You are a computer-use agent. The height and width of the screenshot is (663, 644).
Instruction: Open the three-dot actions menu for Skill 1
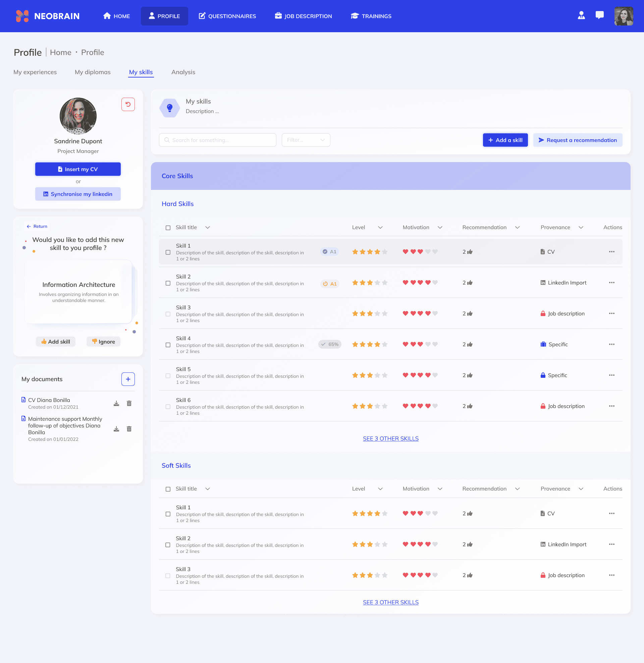coord(611,252)
